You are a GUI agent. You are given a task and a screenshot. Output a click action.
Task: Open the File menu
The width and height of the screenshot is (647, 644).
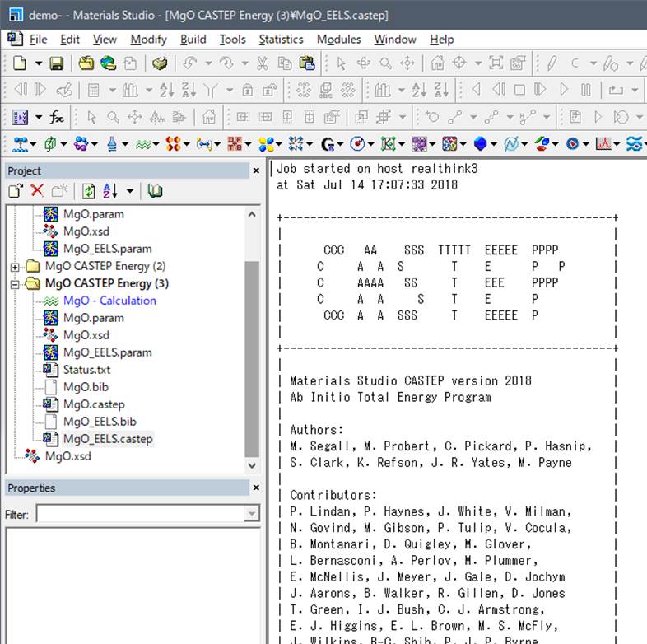click(x=38, y=40)
